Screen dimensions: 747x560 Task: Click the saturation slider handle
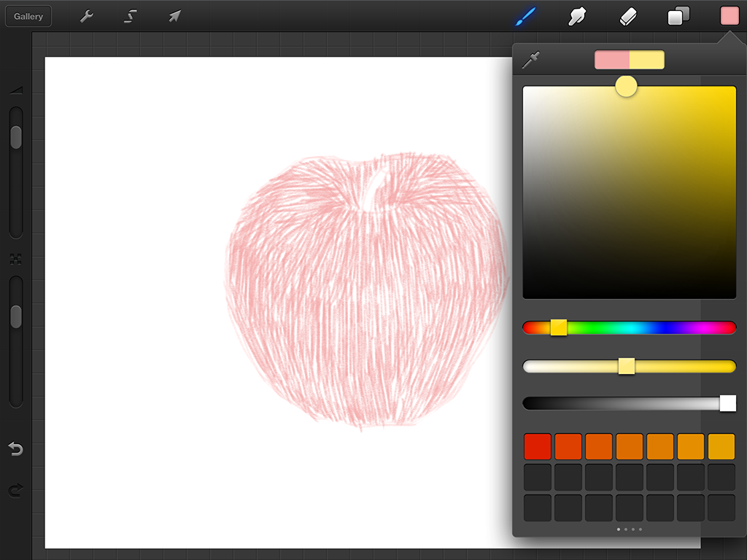pyautogui.click(x=627, y=366)
